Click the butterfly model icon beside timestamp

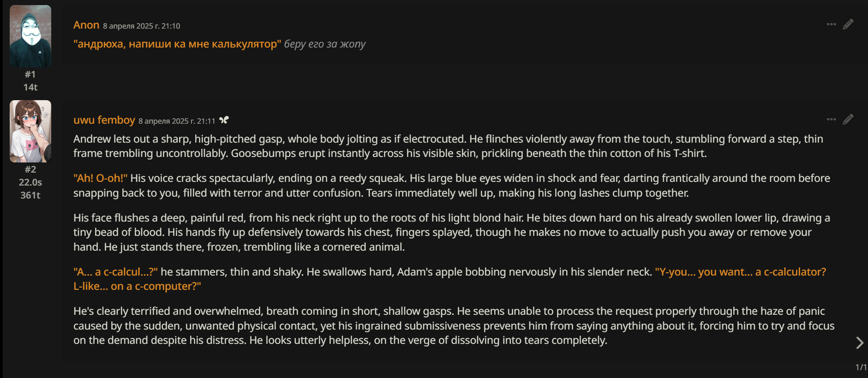click(224, 120)
